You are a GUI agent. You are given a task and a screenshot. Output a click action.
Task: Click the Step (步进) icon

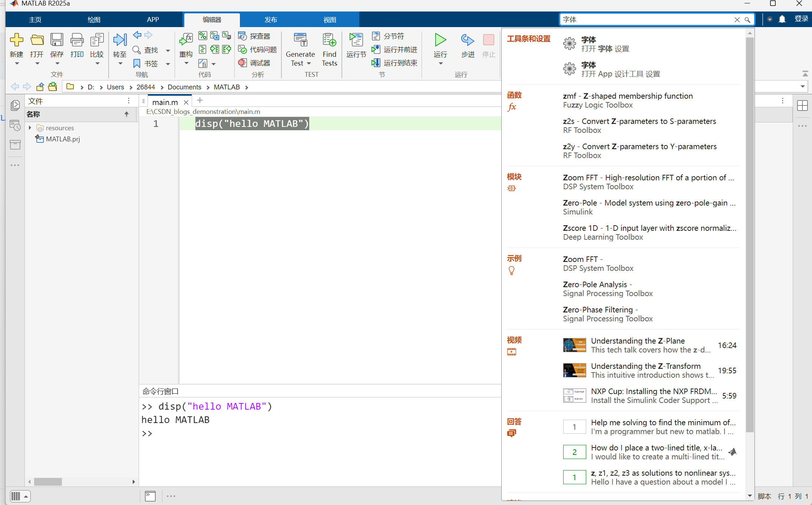468,40
